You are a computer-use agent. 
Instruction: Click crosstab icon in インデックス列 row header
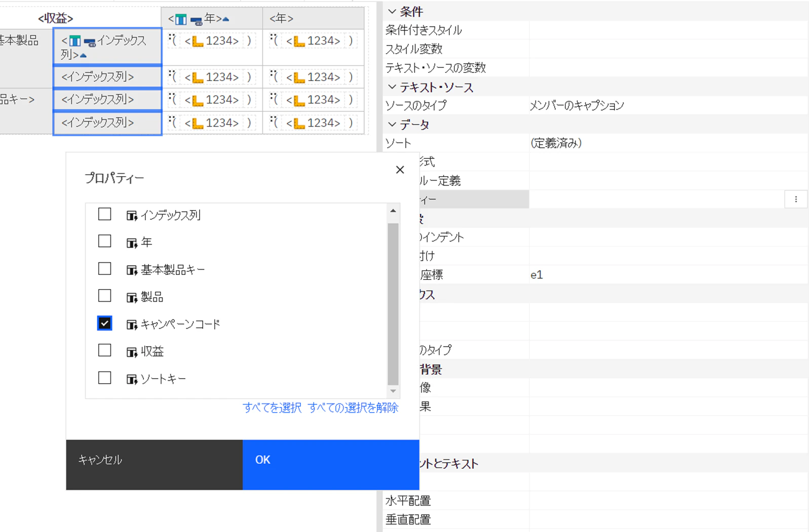point(75,41)
